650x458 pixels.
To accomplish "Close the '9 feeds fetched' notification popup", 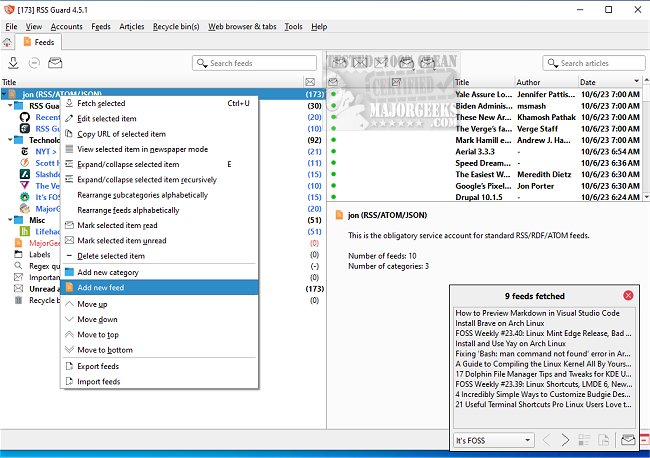I will coord(627,296).
